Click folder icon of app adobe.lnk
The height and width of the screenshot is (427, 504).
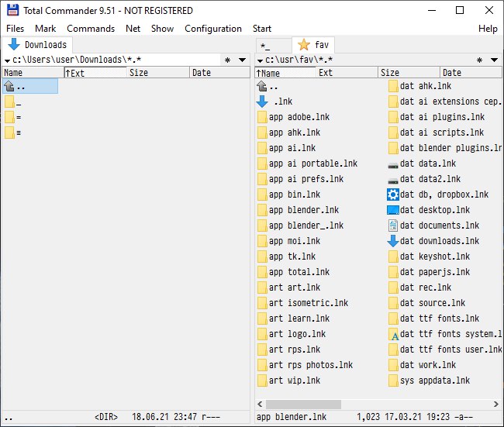(262, 117)
